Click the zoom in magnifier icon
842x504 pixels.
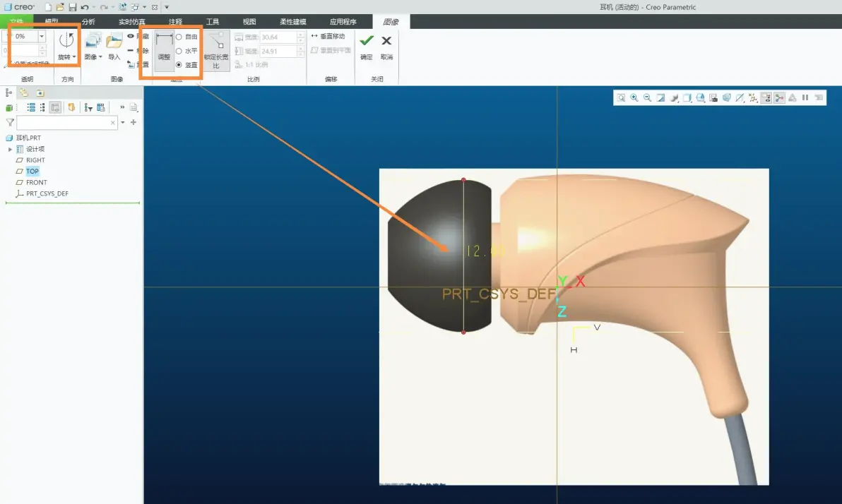tap(634, 97)
